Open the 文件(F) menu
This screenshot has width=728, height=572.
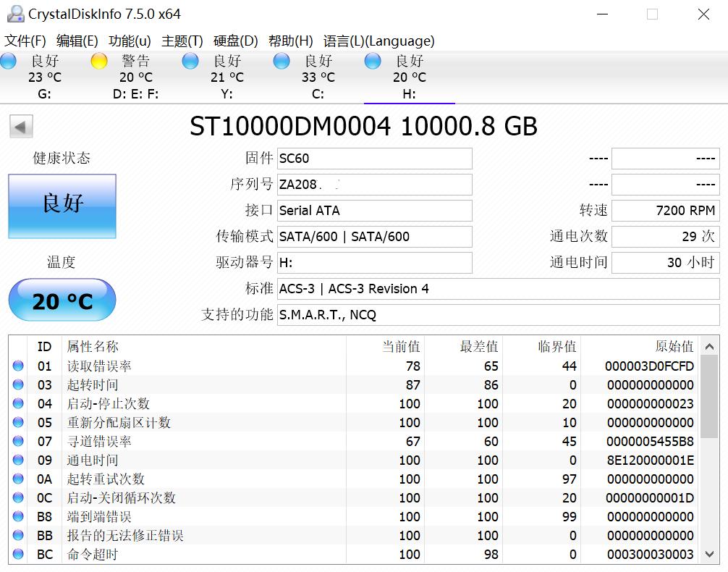click(x=25, y=41)
